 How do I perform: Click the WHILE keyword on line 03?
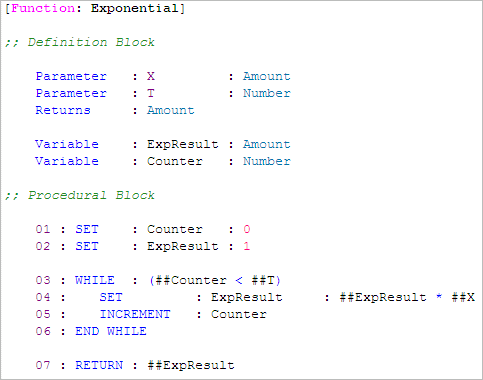coord(95,280)
